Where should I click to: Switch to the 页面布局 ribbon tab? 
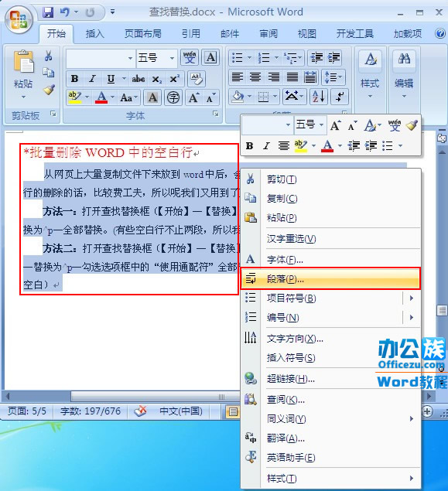(x=143, y=33)
